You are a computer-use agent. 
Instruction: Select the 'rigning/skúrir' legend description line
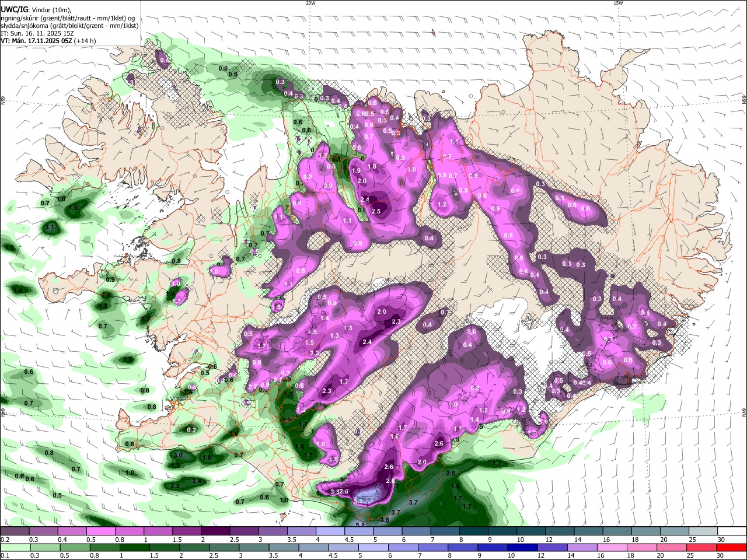pyautogui.click(x=68, y=18)
